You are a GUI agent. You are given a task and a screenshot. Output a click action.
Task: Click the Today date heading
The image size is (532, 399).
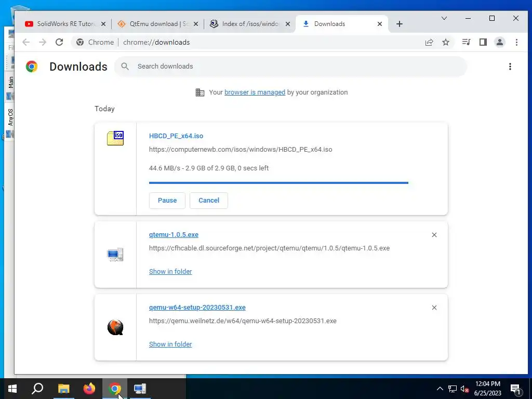click(x=104, y=109)
